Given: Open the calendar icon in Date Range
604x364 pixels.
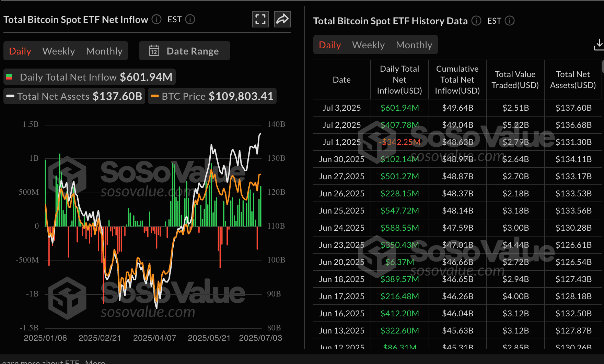Looking at the screenshot, I should (154, 51).
